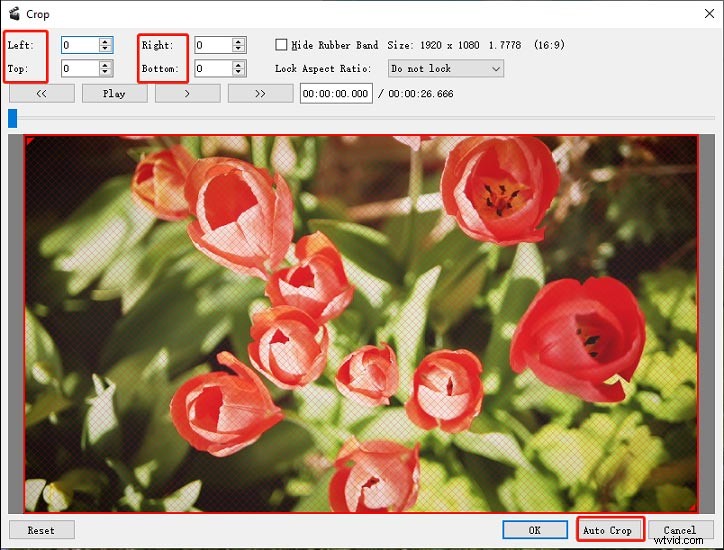Image resolution: width=724 pixels, height=550 pixels.
Task: Increase the Right crop value
Action: pyautogui.click(x=238, y=42)
